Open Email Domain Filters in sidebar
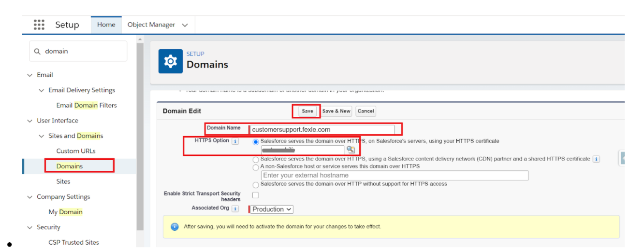 [x=87, y=105]
